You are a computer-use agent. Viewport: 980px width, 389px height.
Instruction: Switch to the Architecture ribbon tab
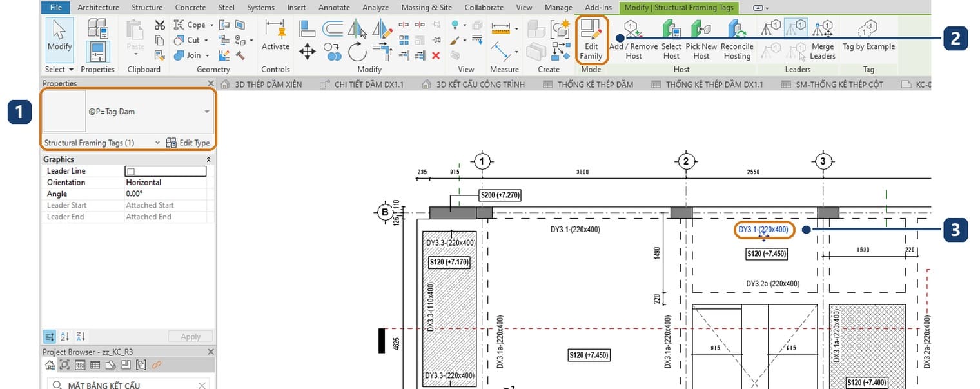tap(98, 8)
